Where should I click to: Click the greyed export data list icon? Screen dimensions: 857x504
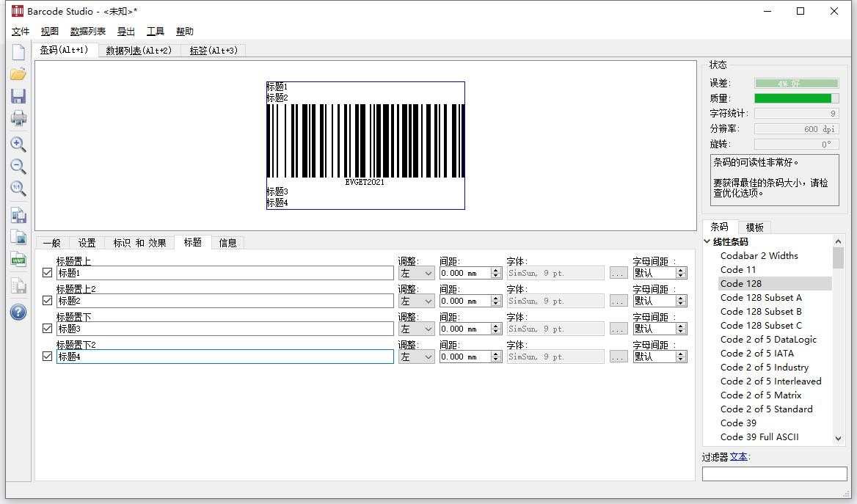coord(18,285)
